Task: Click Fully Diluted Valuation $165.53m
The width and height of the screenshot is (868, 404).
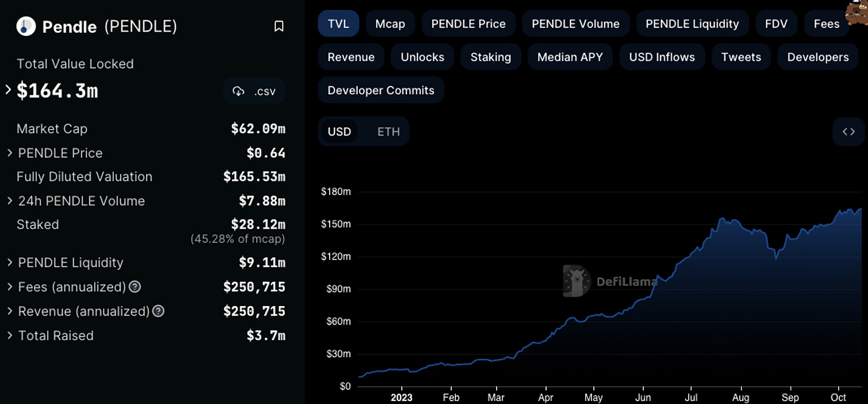Action: (x=255, y=177)
